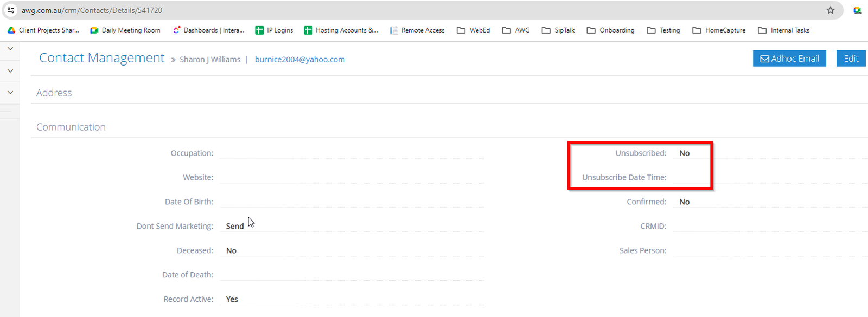Click the Website field value
The height and width of the screenshot is (317, 868).
(x=352, y=177)
